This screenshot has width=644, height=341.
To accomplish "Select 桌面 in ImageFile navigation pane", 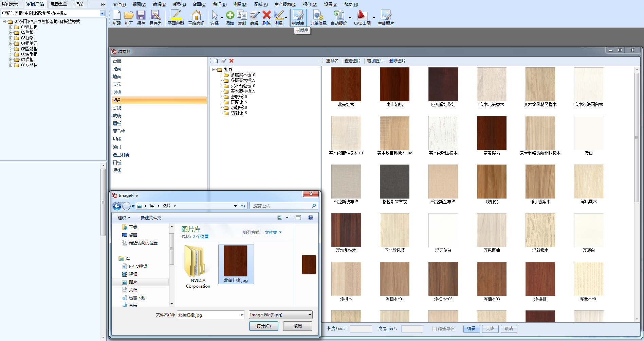I will tap(133, 235).
